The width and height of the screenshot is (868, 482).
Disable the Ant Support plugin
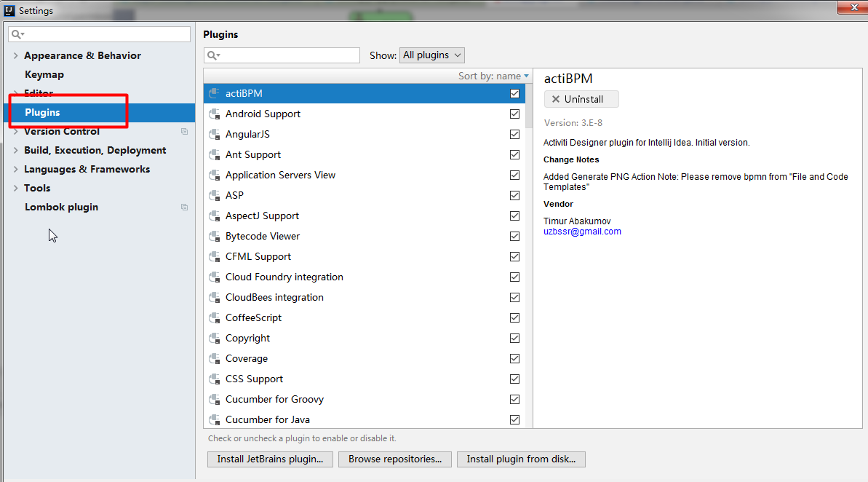pyautogui.click(x=515, y=154)
